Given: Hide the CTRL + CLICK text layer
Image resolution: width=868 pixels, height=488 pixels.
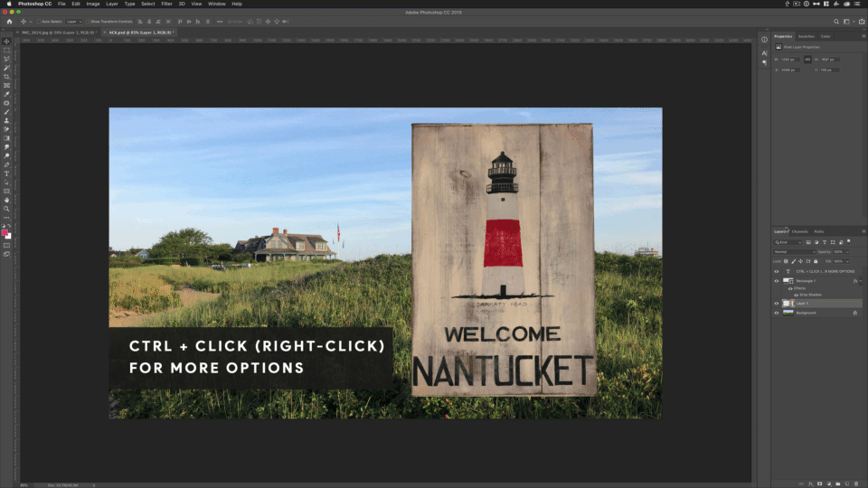Looking at the screenshot, I should tap(776, 272).
